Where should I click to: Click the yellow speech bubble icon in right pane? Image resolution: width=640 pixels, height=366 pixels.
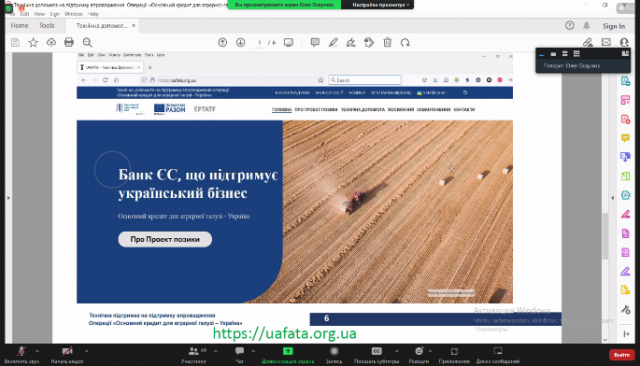point(625,138)
